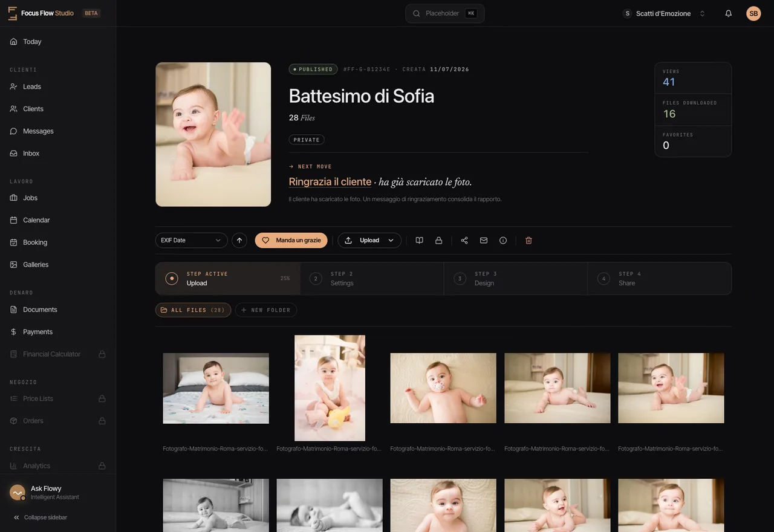Click the Payments dollar icon

click(13, 332)
